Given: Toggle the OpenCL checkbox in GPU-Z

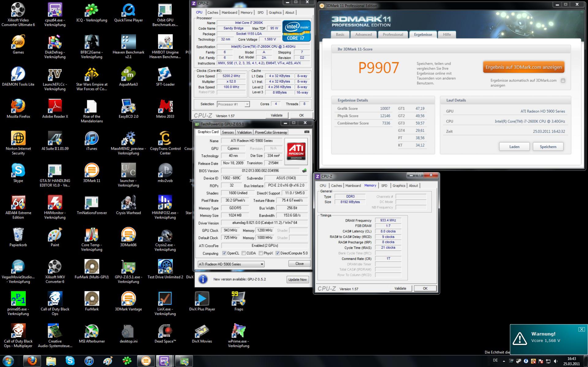Looking at the screenshot, I should (x=224, y=253).
